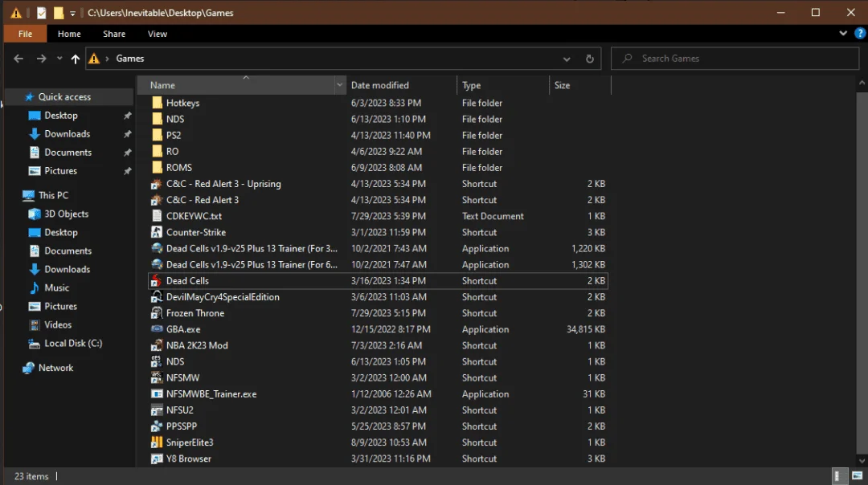Click the Properties quick access toolbar icon
The width and height of the screenshot is (868, 485).
tap(42, 13)
